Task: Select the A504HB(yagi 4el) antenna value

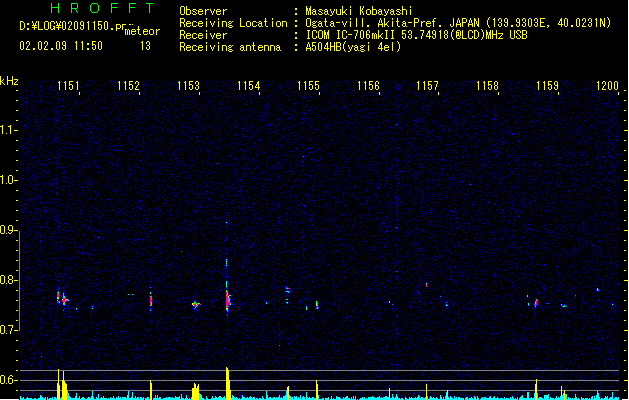Action: coord(353,47)
